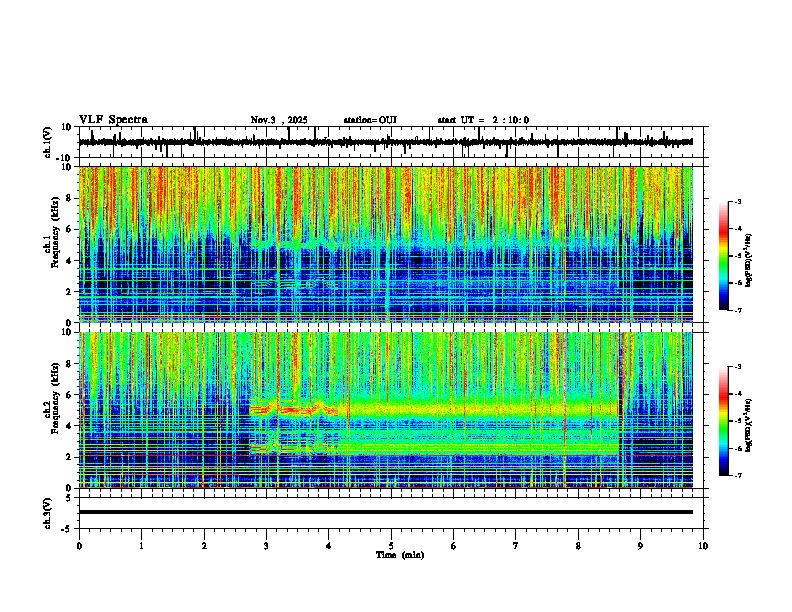Screen dimensions: 792x612
Task: Click the ch.1 colorbar 'log(PSD)' unit label
Action: (749, 261)
